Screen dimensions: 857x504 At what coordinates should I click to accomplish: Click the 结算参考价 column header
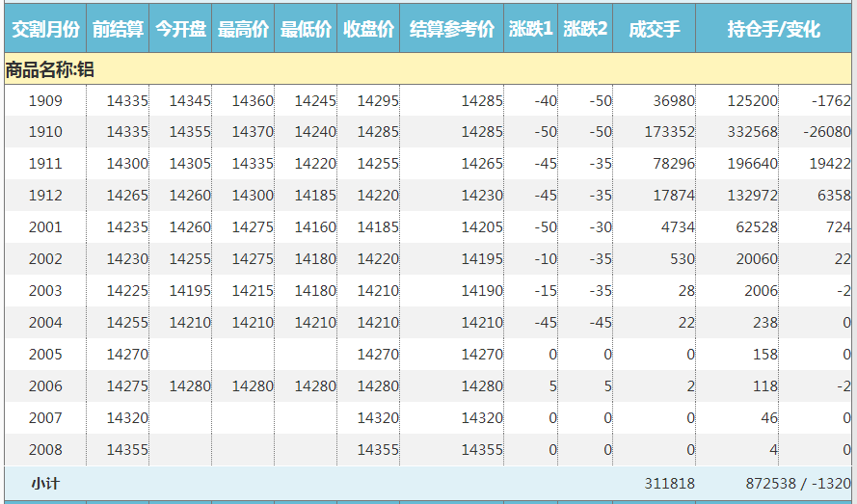coord(451,30)
